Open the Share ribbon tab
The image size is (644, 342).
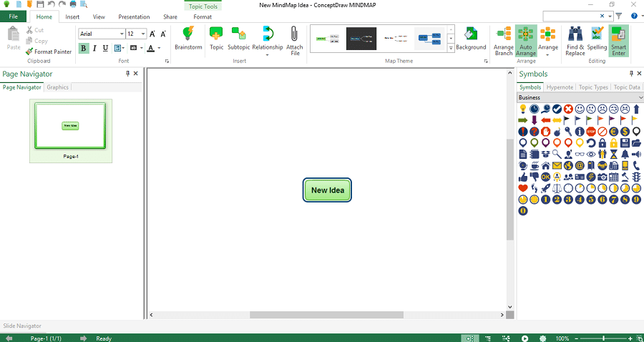pyautogui.click(x=170, y=17)
